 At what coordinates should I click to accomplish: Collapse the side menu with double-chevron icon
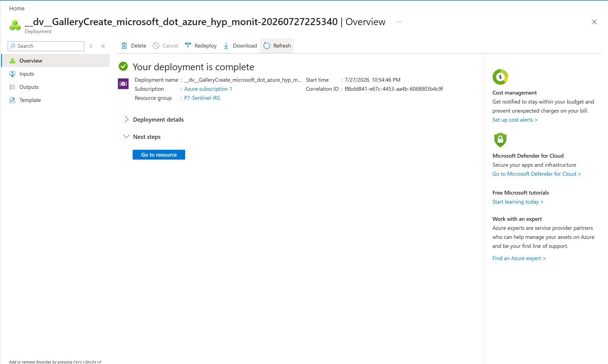103,46
